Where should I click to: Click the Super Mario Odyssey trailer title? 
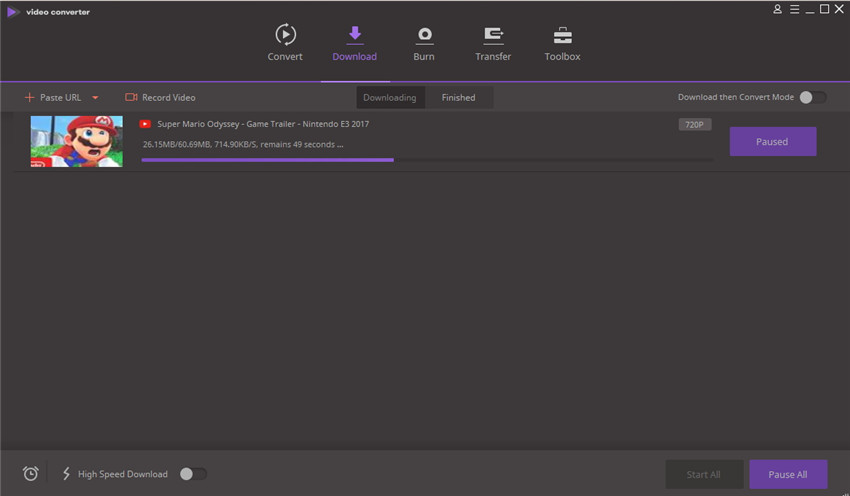(x=263, y=124)
